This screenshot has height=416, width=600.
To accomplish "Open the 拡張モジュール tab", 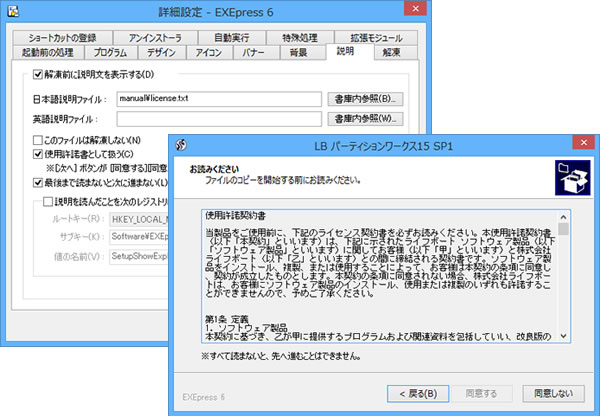I will click(x=376, y=38).
